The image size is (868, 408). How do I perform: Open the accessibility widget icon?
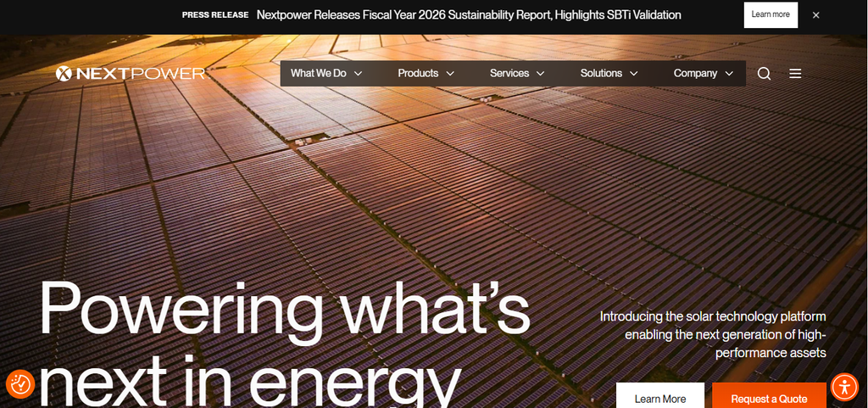[845, 387]
